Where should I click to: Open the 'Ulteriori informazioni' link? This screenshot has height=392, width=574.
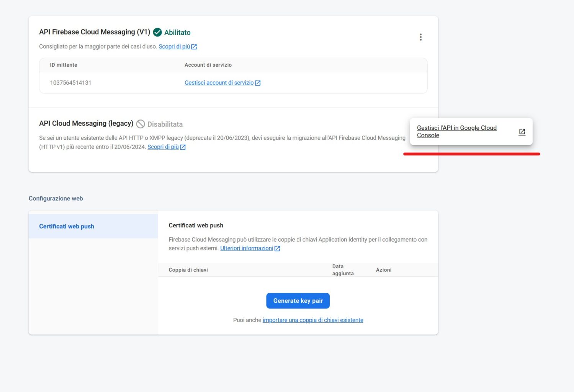[247, 248]
